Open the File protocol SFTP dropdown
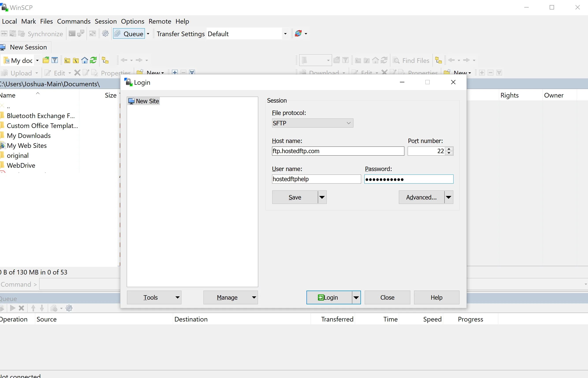 (x=312, y=123)
